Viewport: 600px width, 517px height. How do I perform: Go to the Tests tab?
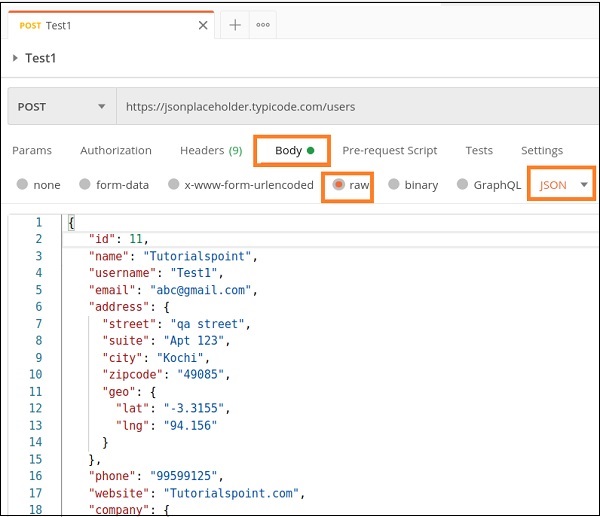pyautogui.click(x=479, y=151)
